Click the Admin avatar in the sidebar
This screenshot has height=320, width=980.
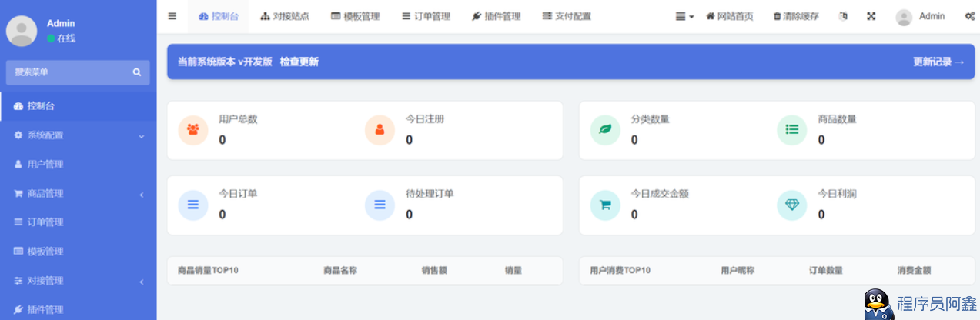[x=22, y=30]
